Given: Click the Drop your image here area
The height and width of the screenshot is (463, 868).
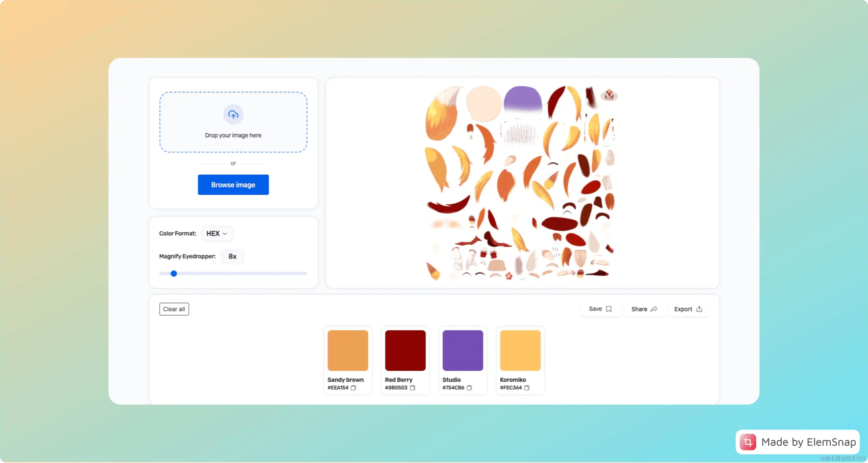Looking at the screenshot, I should pyautogui.click(x=233, y=135).
